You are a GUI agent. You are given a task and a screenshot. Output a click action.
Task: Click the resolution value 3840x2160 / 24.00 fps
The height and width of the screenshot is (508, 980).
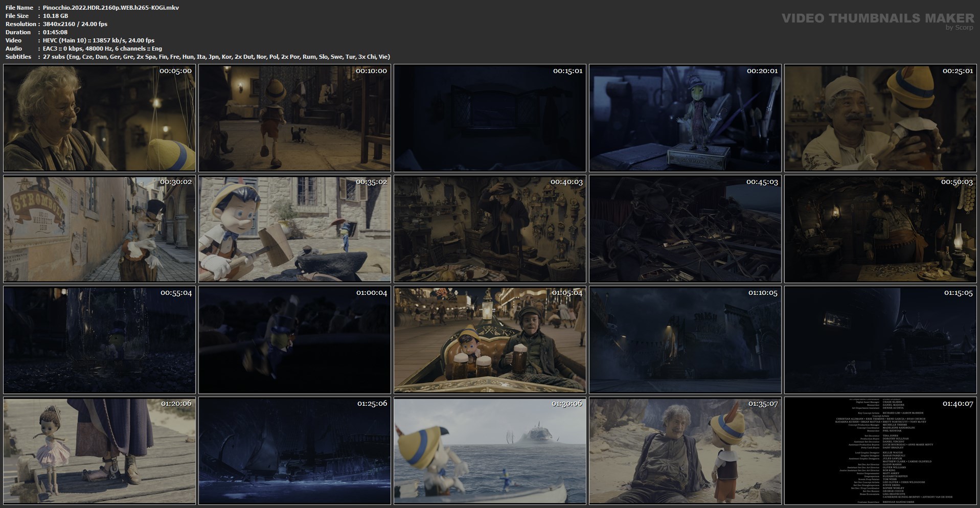(x=75, y=24)
